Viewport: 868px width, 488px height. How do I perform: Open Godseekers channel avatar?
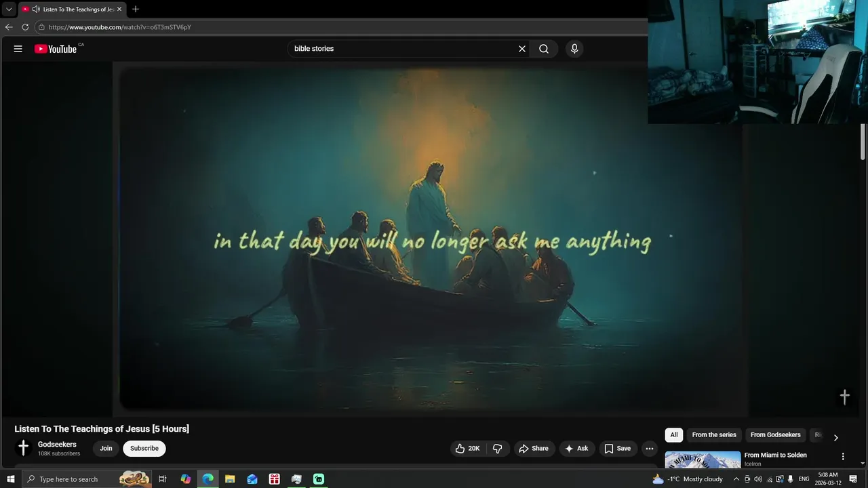pyautogui.click(x=23, y=448)
